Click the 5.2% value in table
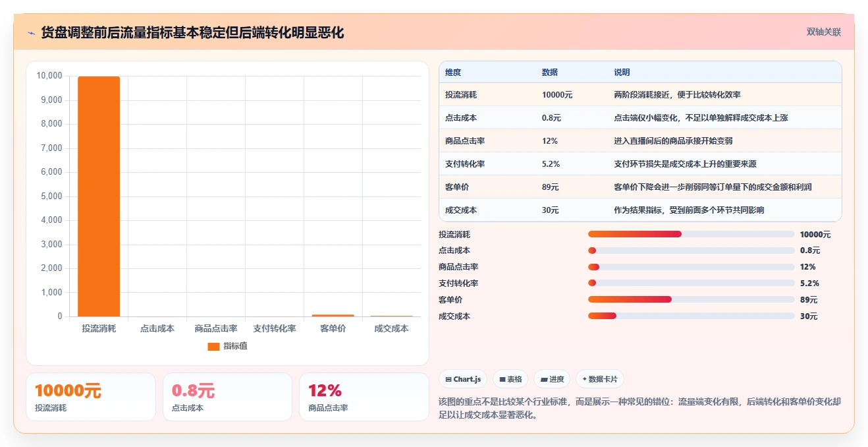Screen dimensions: 868x447 click(x=551, y=164)
